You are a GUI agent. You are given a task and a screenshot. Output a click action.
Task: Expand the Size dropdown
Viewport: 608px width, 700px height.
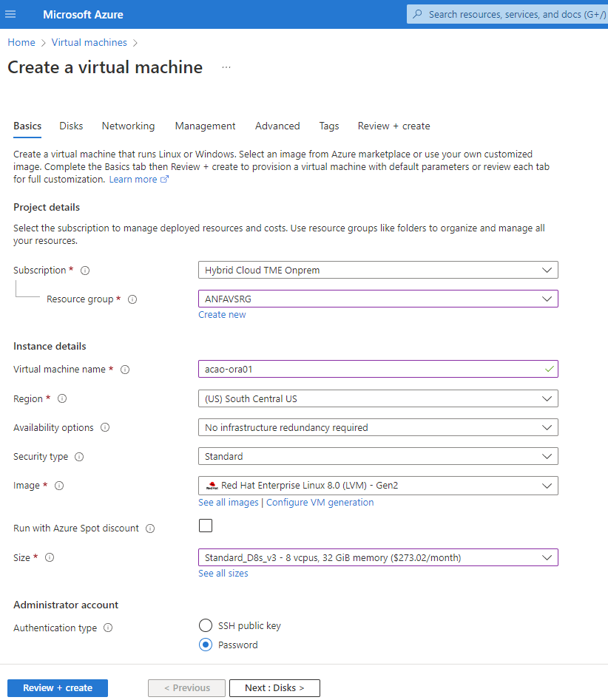(x=377, y=557)
